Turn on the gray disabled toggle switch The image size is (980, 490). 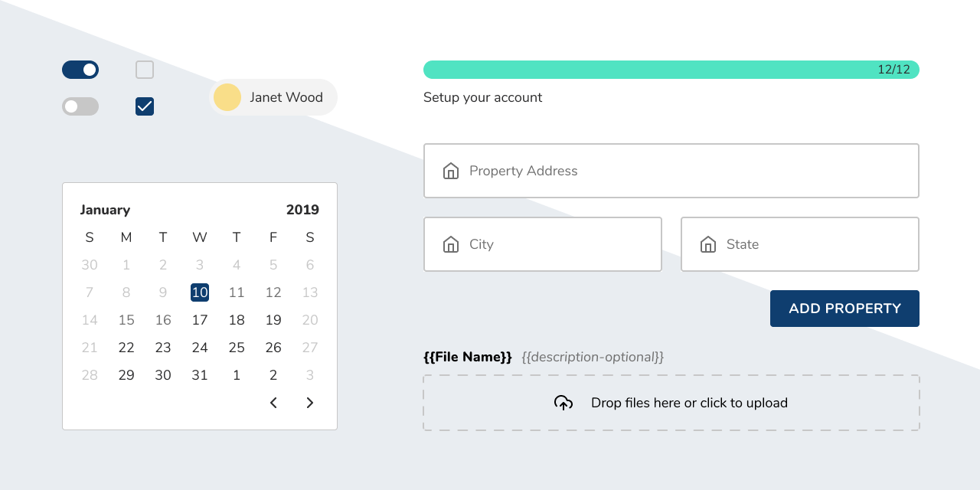80,106
